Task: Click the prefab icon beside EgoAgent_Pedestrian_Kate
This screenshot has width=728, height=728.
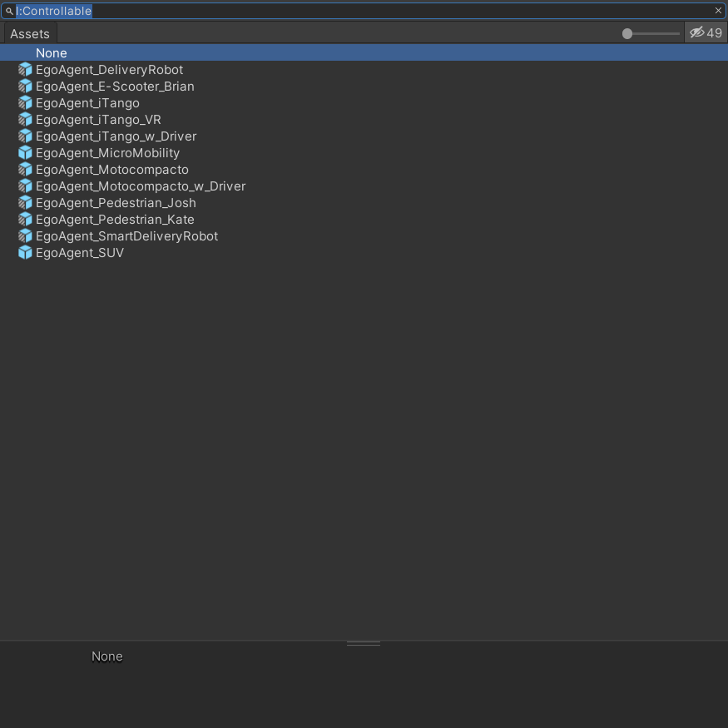Action: click(25, 220)
